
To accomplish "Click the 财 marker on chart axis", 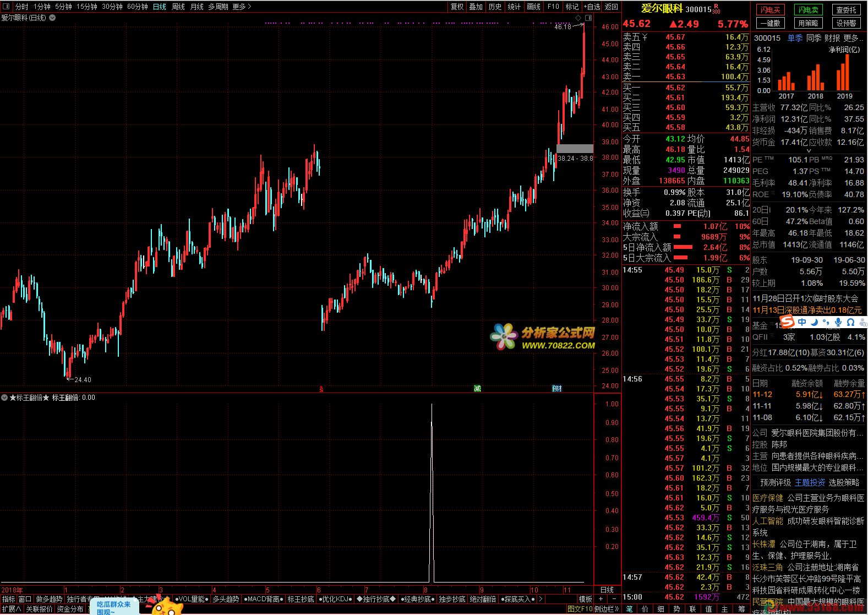I will 557,389.
